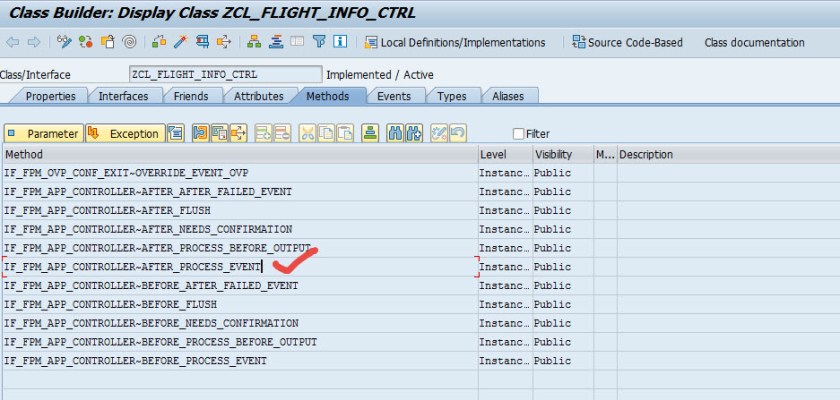Click the orange redefine method icon

click(x=200, y=133)
